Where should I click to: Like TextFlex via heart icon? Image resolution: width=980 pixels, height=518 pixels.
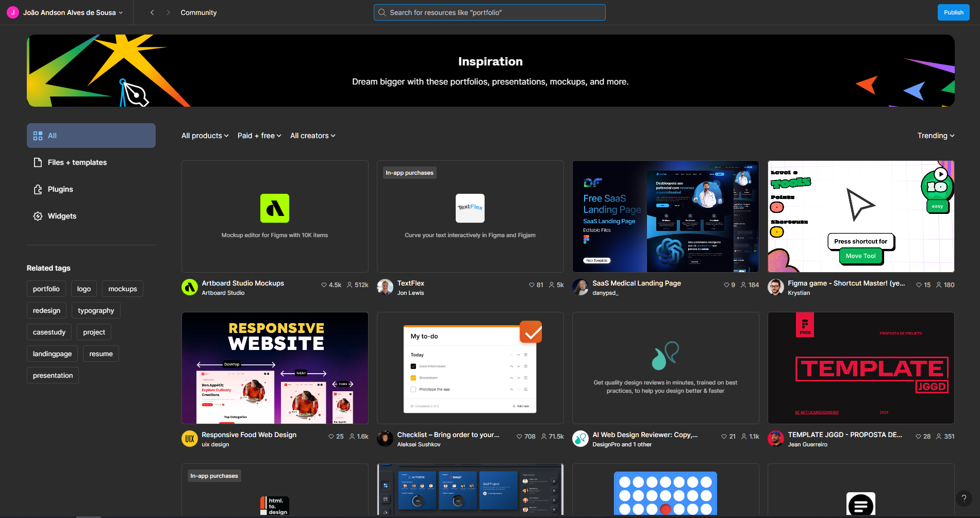click(531, 285)
